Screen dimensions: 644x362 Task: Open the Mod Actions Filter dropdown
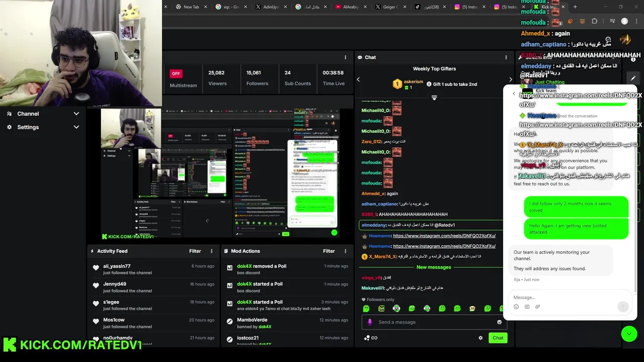[329, 251]
